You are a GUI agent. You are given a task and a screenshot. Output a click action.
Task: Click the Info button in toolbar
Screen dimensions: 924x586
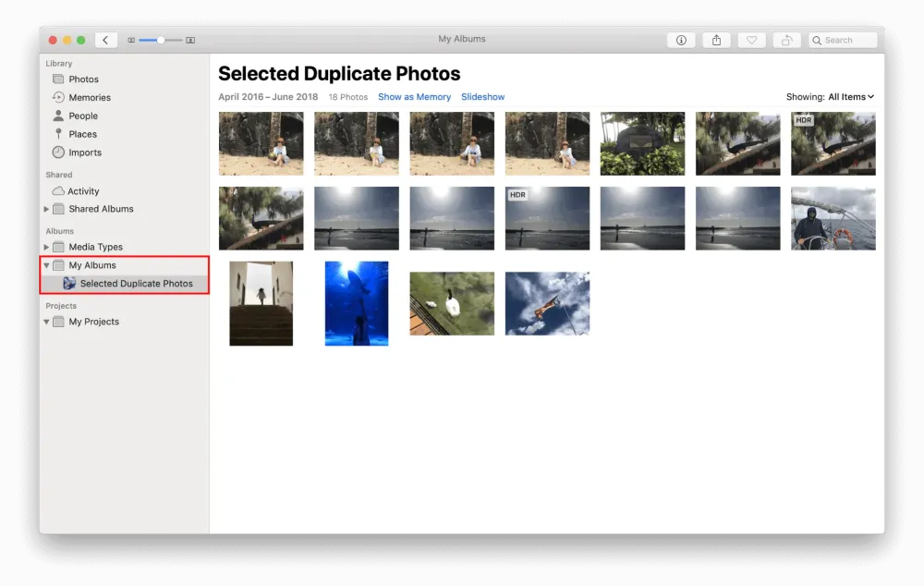click(681, 41)
